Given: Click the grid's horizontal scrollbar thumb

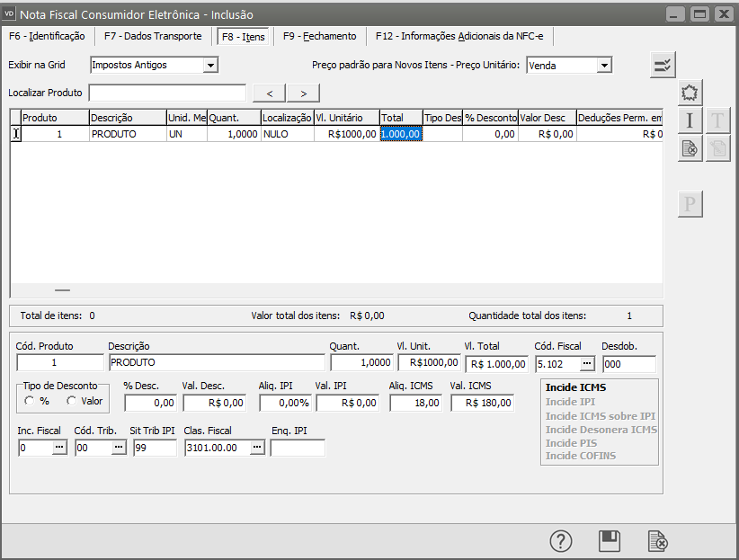Looking at the screenshot, I should [62, 290].
